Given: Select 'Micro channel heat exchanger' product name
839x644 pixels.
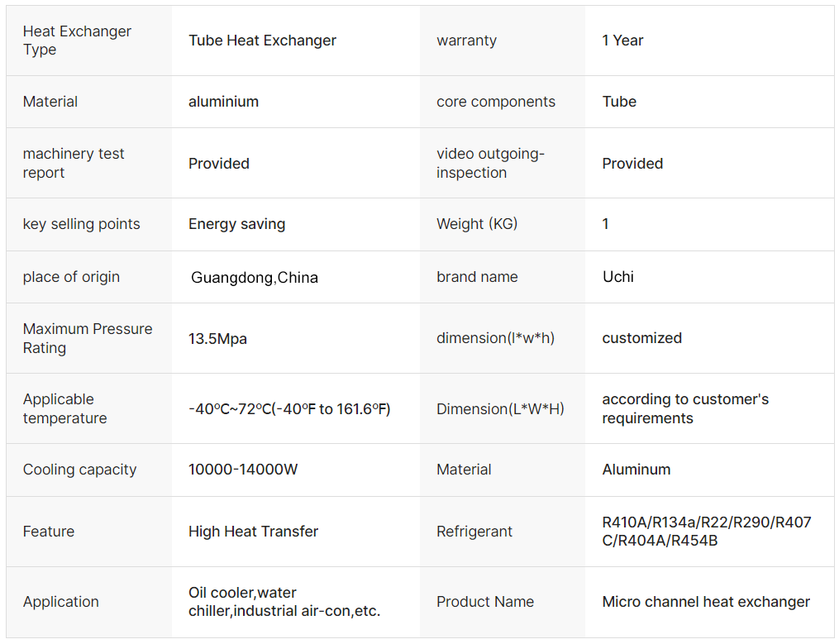Looking at the screenshot, I should tap(706, 602).
